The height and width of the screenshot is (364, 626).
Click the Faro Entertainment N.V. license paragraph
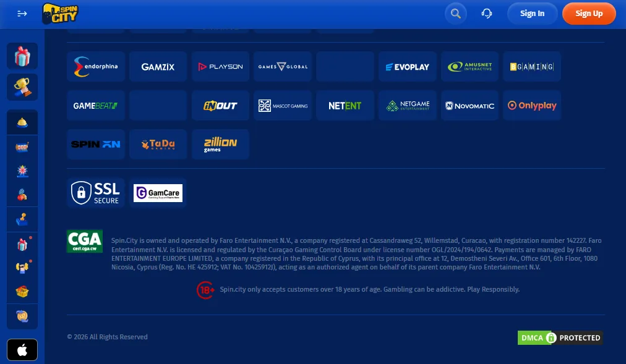tap(356, 254)
